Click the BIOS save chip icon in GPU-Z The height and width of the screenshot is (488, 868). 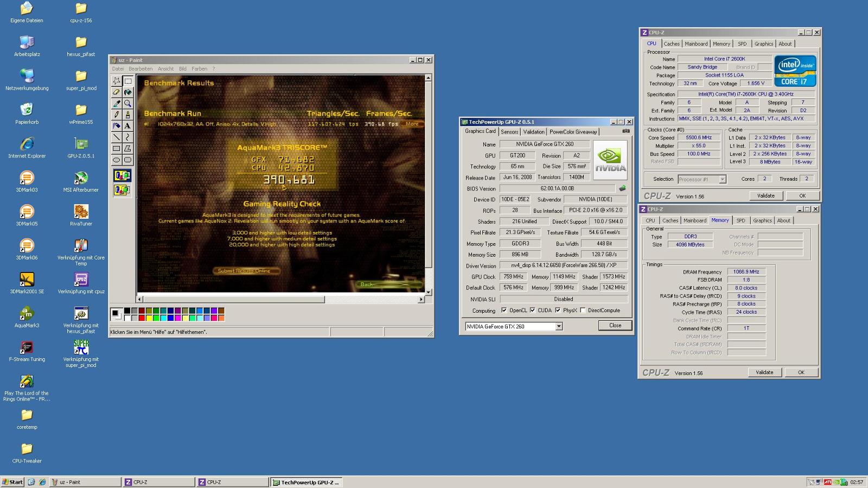(x=622, y=188)
